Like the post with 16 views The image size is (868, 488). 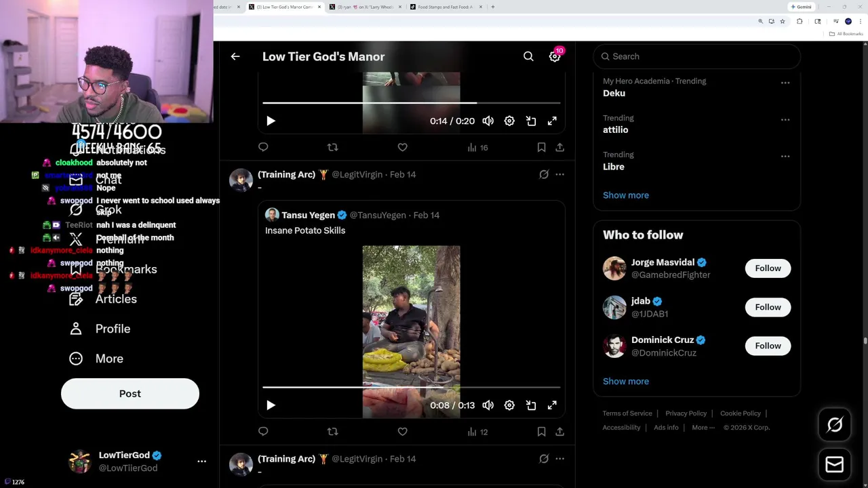pyautogui.click(x=402, y=147)
